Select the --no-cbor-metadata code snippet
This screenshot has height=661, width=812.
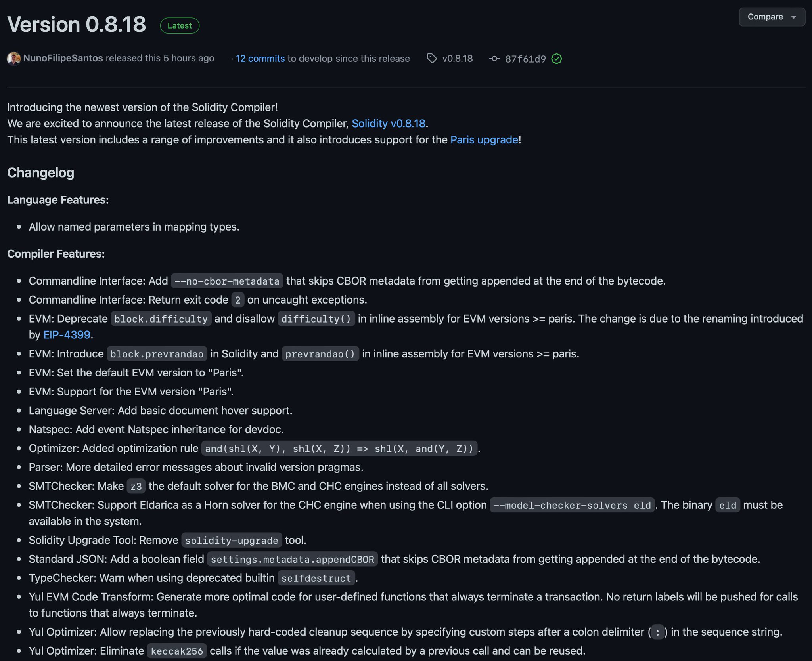(227, 281)
